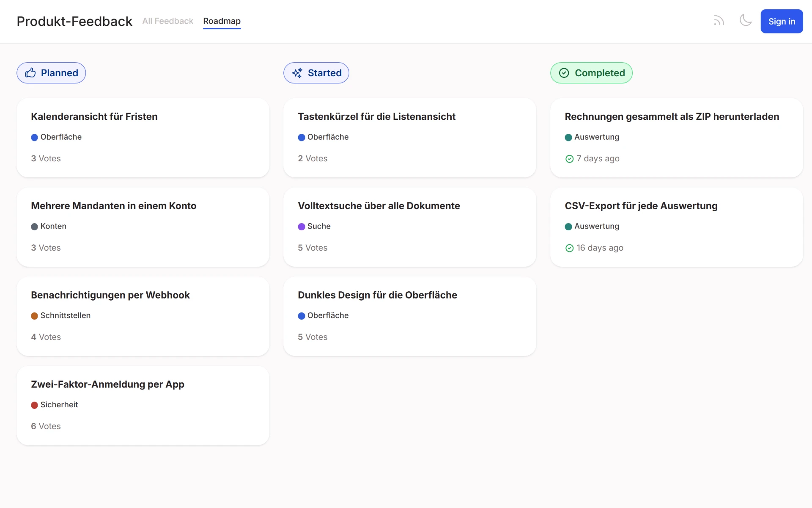Viewport: 812px width, 508px height.
Task: Click the checkmark icon in Completed badge
Action: point(564,73)
